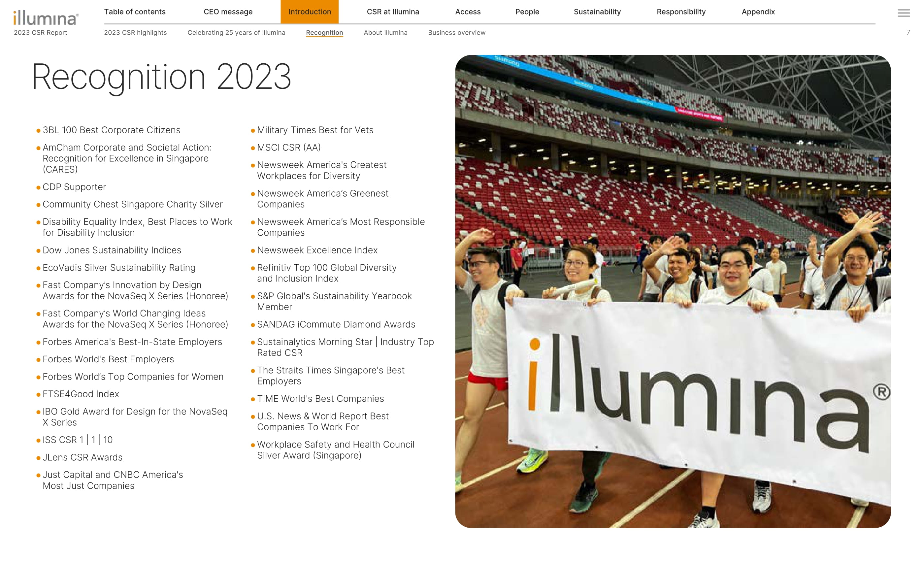
Task: Open the Table of contents tab
Action: click(x=135, y=12)
